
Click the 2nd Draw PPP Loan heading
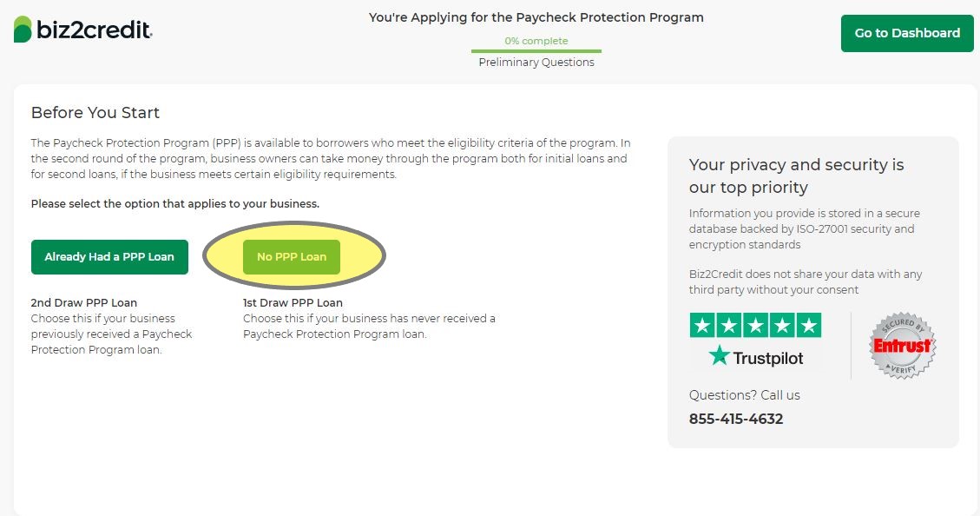84,303
